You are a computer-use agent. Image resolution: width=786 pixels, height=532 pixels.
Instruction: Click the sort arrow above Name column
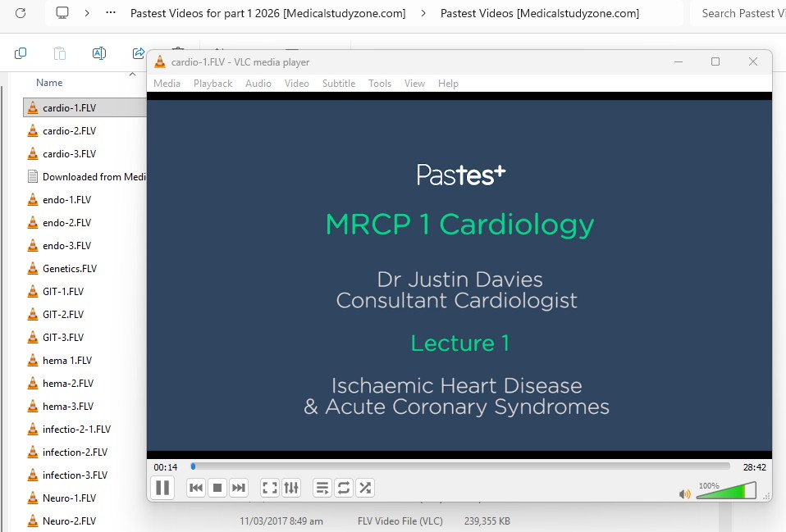tap(132, 74)
